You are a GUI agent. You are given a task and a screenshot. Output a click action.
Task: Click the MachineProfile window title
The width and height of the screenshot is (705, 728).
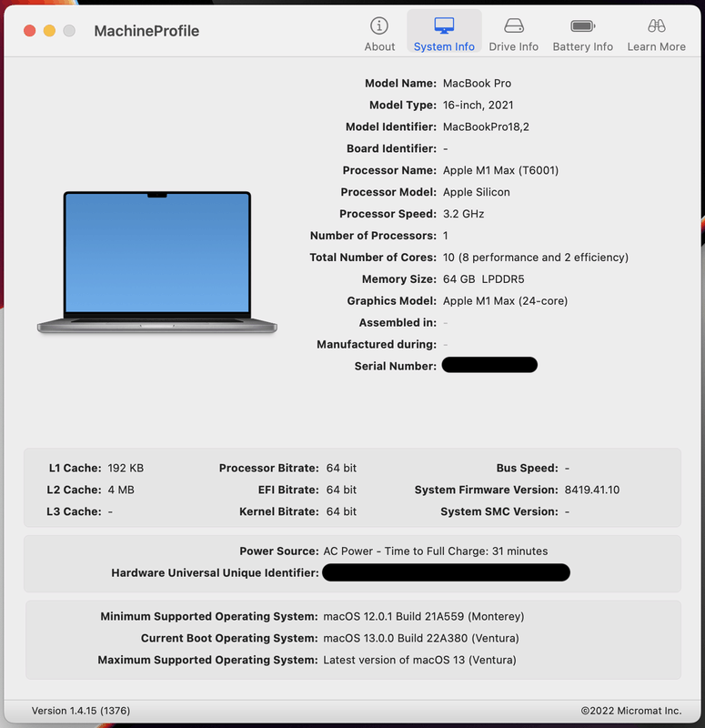point(146,31)
